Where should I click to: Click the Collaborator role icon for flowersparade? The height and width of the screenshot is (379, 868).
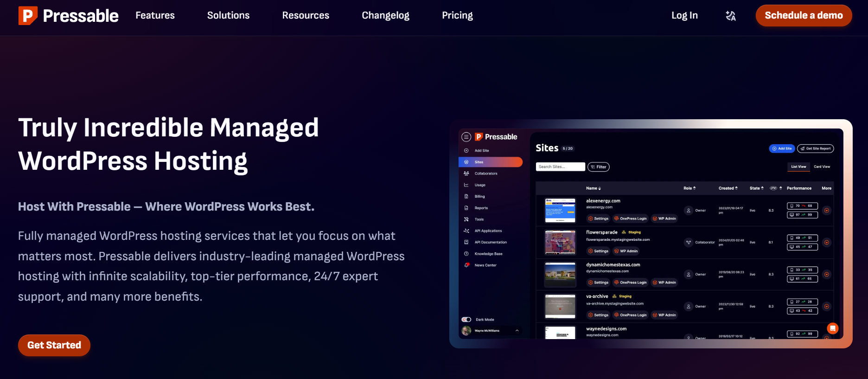689,242
